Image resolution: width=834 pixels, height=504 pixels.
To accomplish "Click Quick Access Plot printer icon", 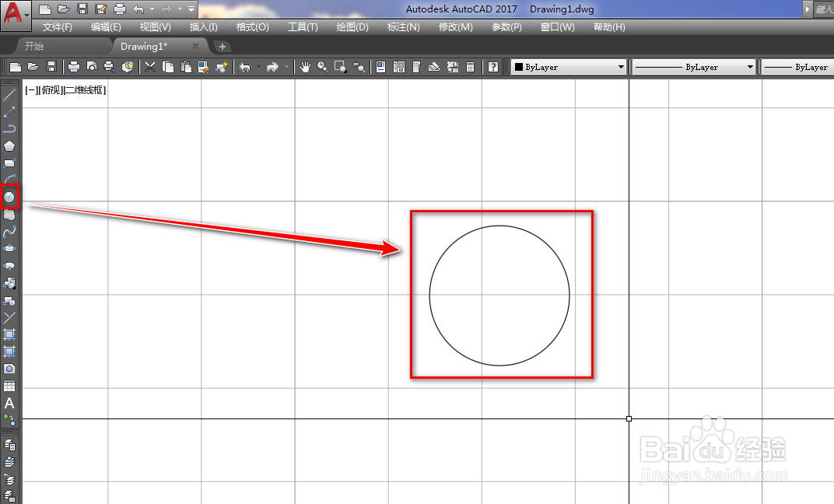I will [120, 9].
